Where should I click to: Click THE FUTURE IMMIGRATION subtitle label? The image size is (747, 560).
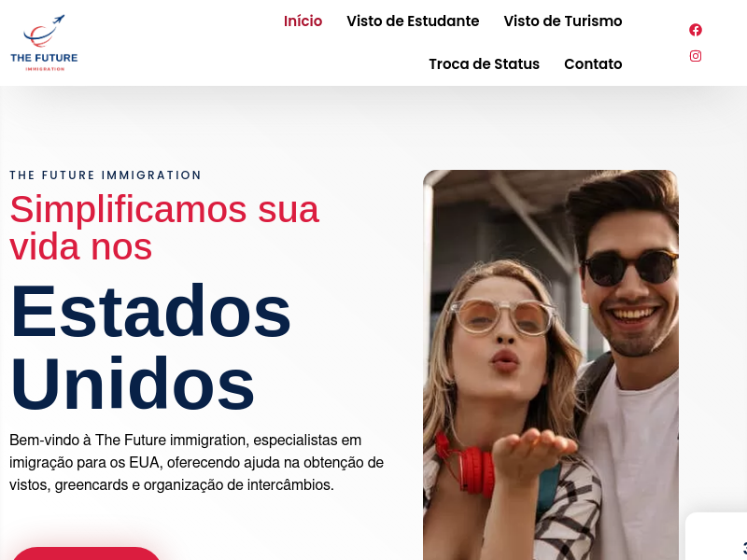point(106,175)
